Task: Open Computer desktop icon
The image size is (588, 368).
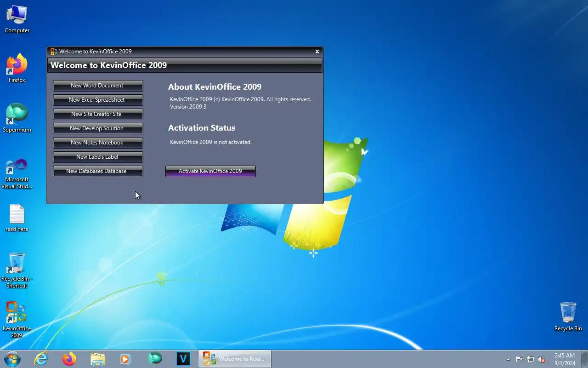Action: (17, 19)
